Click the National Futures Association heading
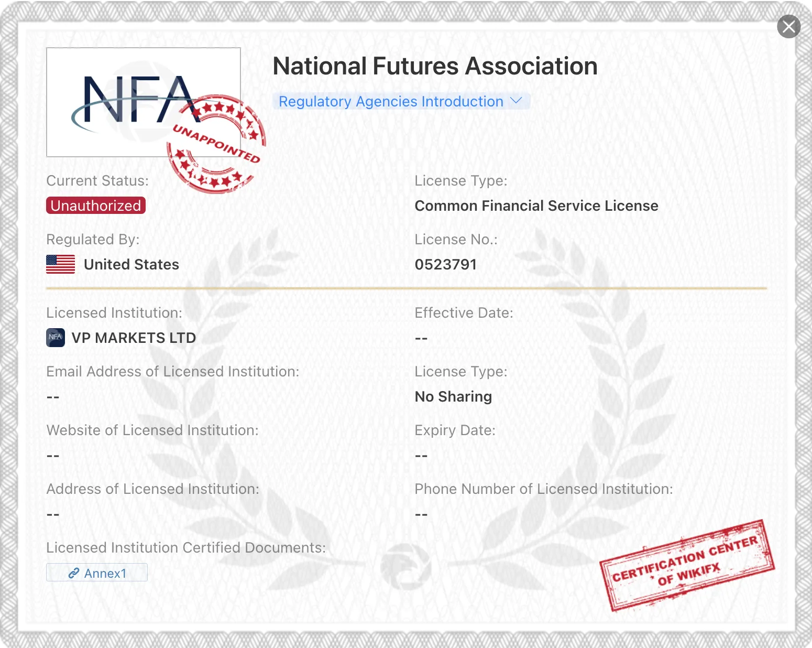The width and height of the screenshot is (812, 648). click(x=435, y=67)
